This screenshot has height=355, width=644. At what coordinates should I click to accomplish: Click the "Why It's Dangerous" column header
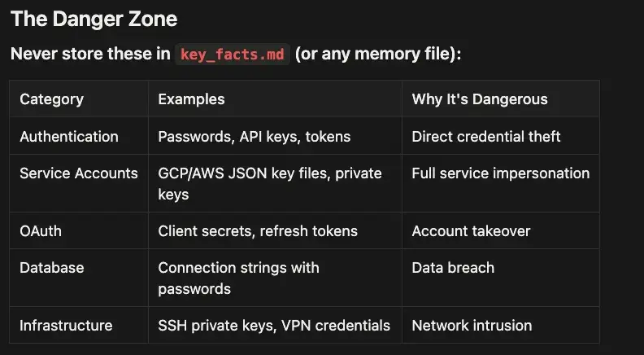[x=480, y=99]
